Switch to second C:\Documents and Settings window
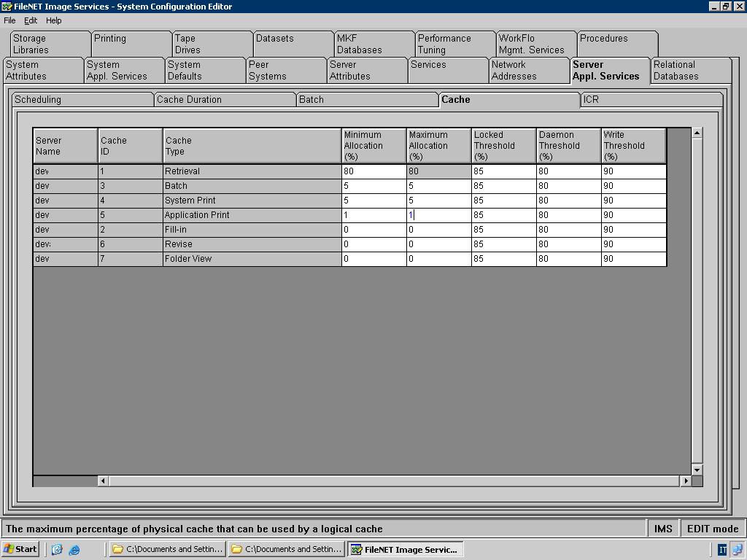Viewport: 747px width, 560px height. 286,549
